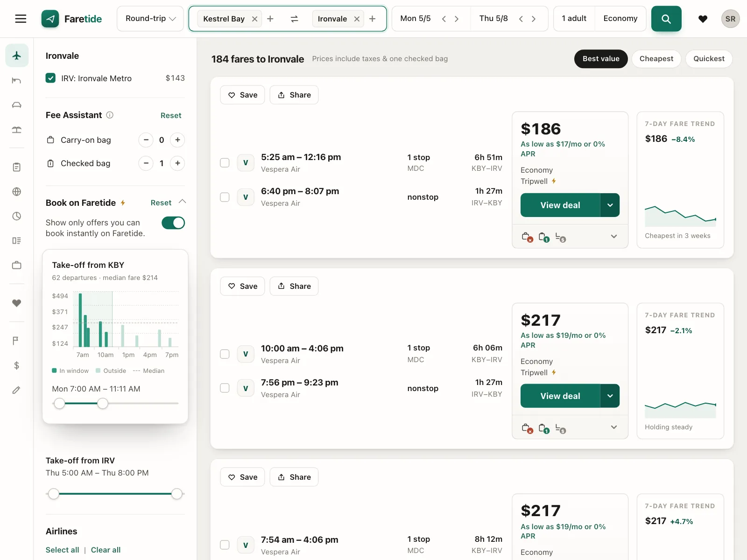Select the Best value sort tab
Viewport: 747px width, 560px height.
(x=601, y=59)
